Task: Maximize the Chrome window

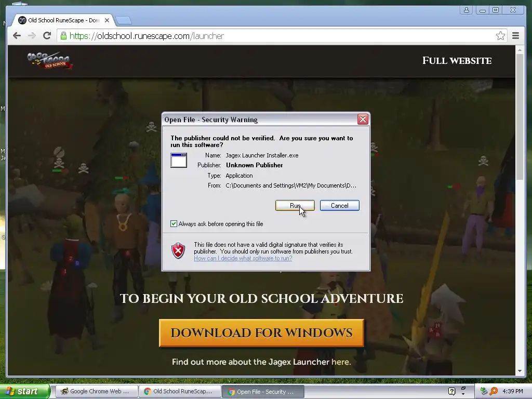Action: (496, 10)
